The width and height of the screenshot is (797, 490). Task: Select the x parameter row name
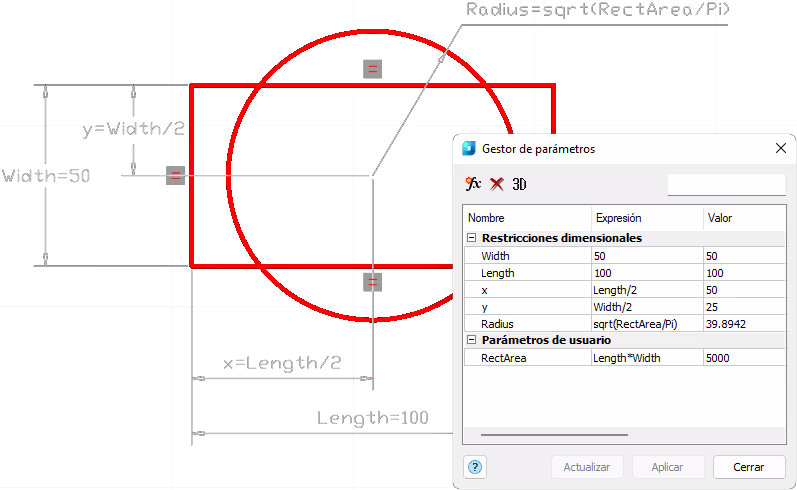pos(484,290)
